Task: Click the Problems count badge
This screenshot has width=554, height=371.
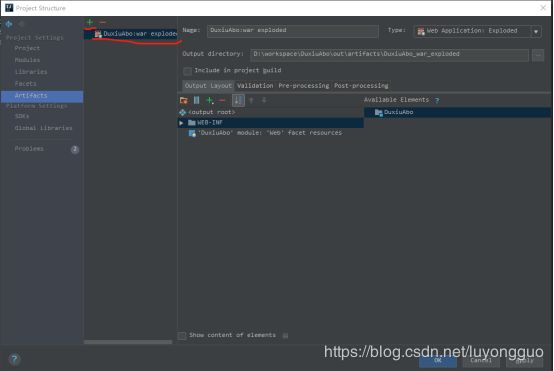Action: 75,149
